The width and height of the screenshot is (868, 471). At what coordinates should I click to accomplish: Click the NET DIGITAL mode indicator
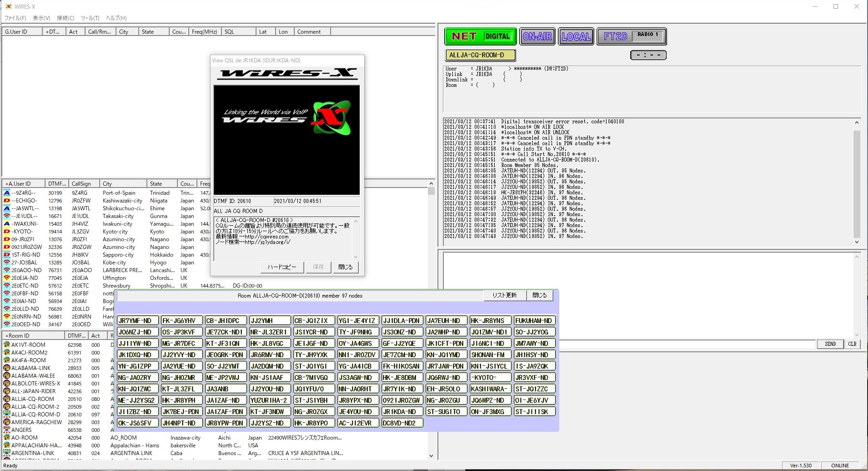point(480,36)
